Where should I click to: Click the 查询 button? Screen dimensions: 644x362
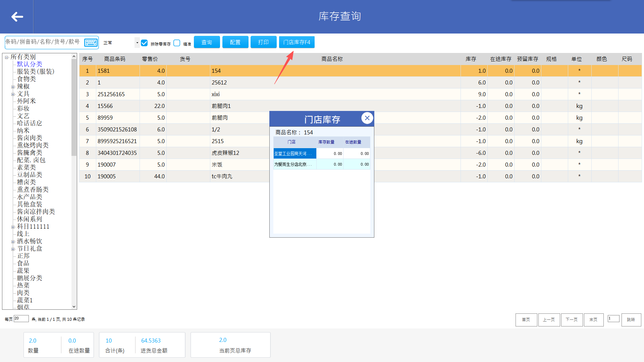(207, 42)
